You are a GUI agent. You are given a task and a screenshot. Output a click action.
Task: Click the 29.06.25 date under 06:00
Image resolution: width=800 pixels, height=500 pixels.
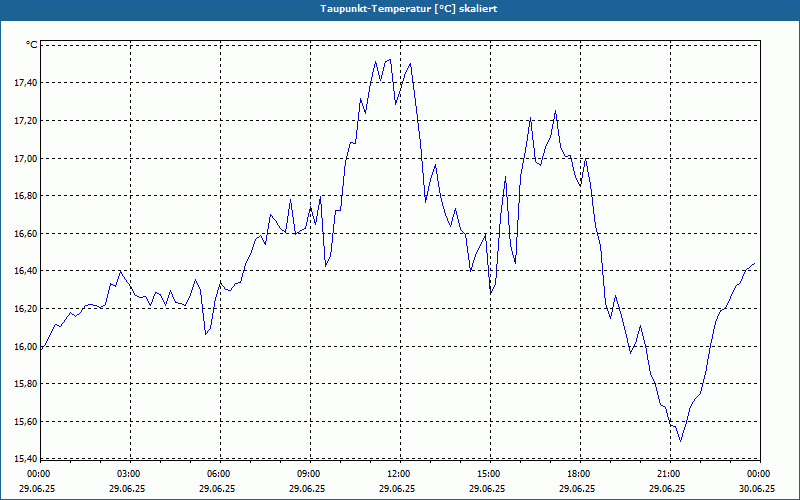pyautogui.click(x=217, y=488)
